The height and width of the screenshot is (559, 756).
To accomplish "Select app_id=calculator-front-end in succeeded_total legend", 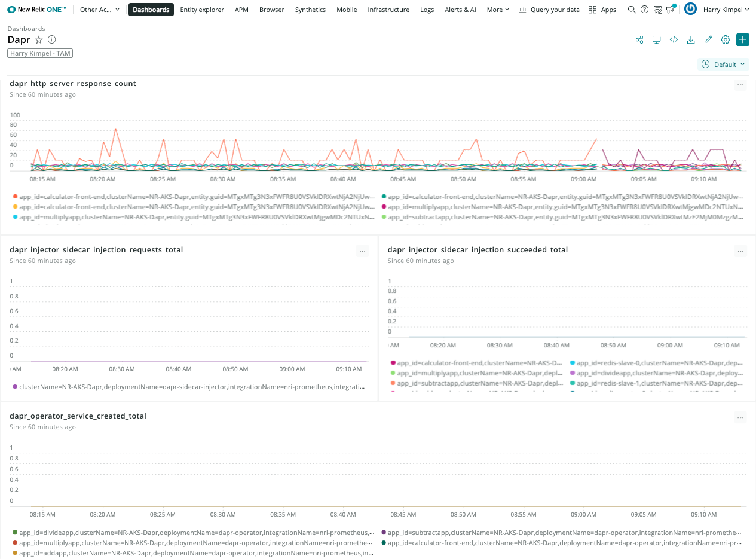I will click(x=476, y=363).
